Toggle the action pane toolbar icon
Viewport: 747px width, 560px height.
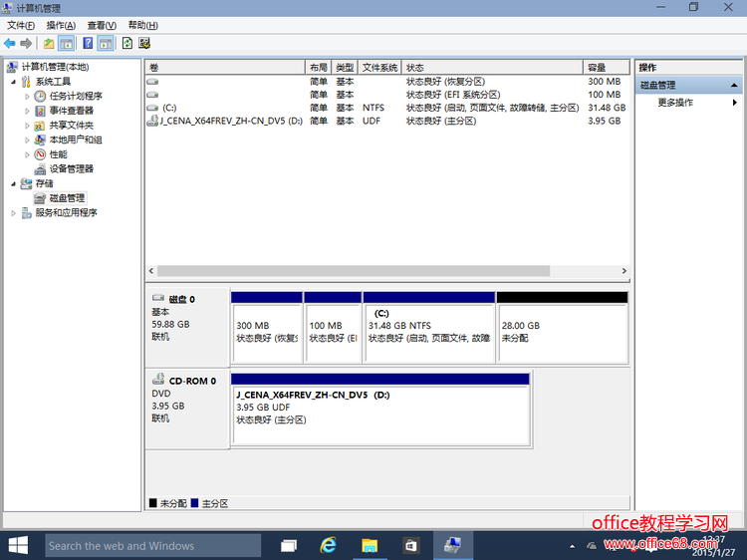tap(106, 44)
